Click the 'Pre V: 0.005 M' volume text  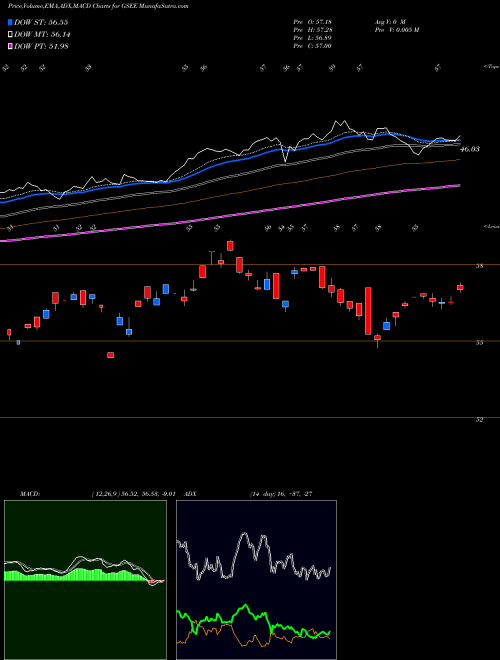pyautogui.click(x=396, y=30)
